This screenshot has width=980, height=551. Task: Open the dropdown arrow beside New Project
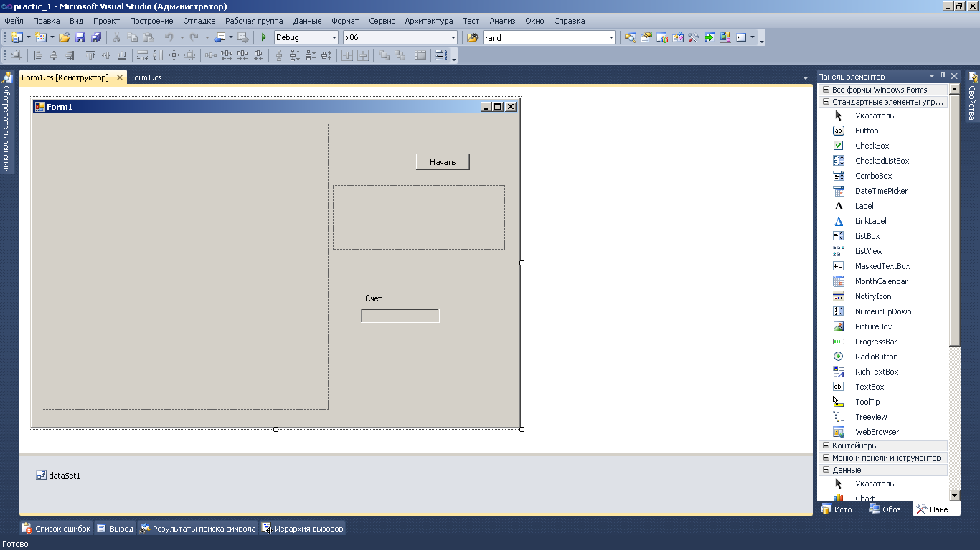click(x=29, y=37)
